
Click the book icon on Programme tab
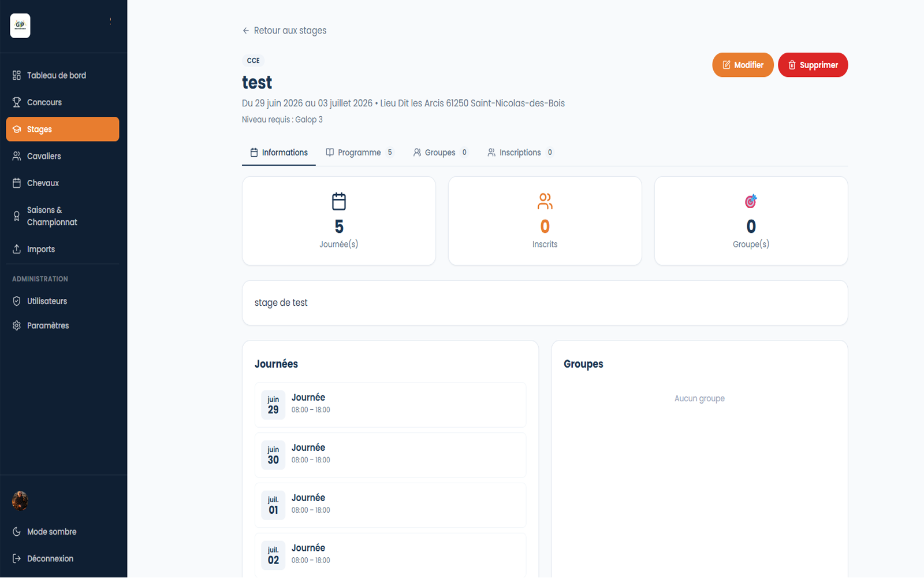pyautogui.click(x=330, y=153)
